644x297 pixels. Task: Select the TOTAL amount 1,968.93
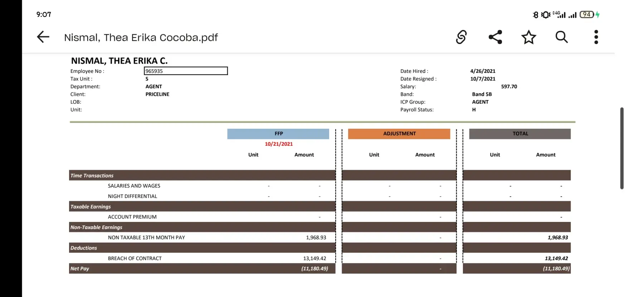(558, 237)
